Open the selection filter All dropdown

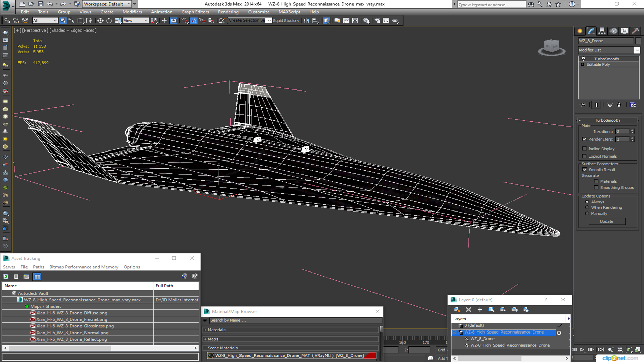(x=45, y=21)
